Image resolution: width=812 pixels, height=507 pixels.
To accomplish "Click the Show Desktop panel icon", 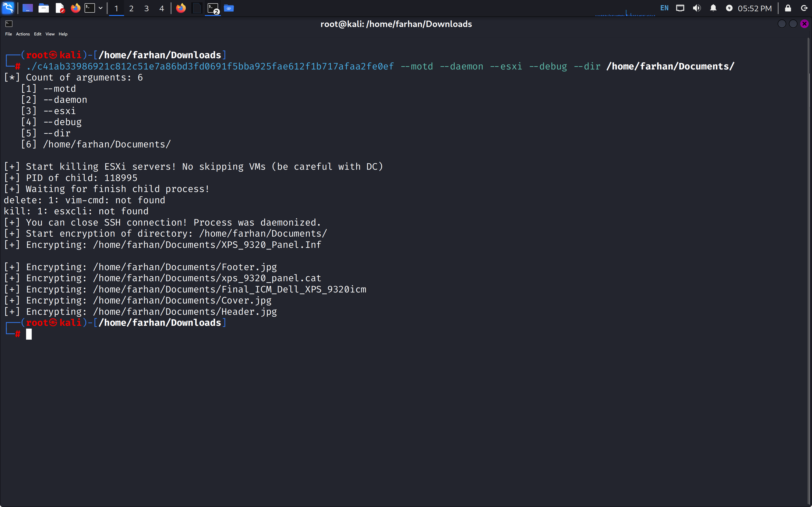I will [x=27, y=8].
